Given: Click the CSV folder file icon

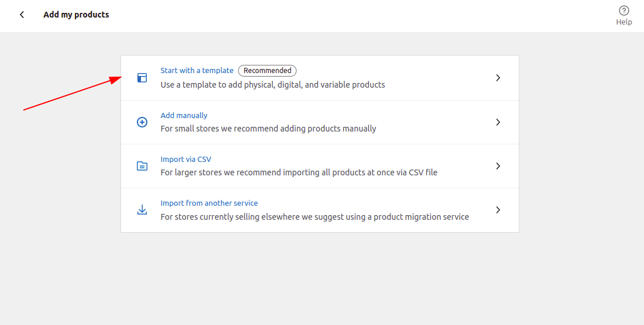Looking at the screenshot, I should coord(142,166).
